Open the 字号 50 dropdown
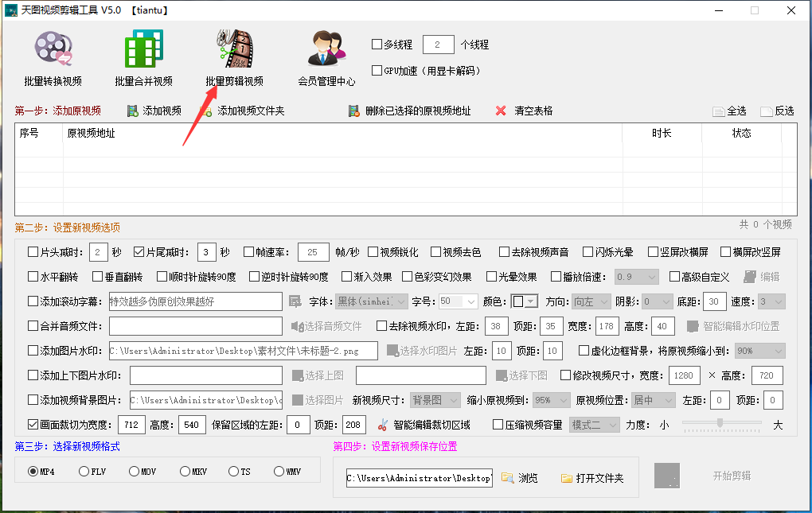This screenshot has width=812, height=513. click(x=458, y=301)
